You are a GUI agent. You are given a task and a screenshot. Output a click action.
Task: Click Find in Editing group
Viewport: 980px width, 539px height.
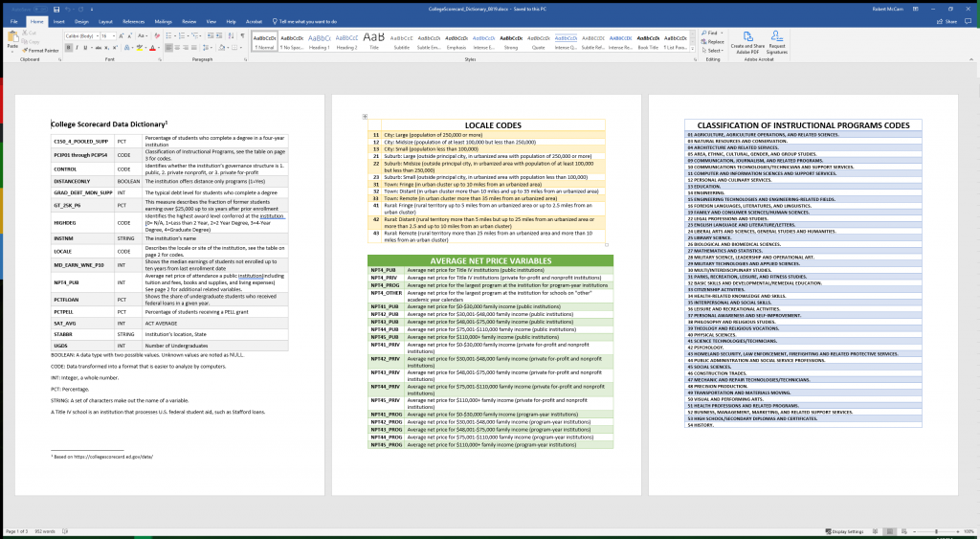(x=711, y=34)
